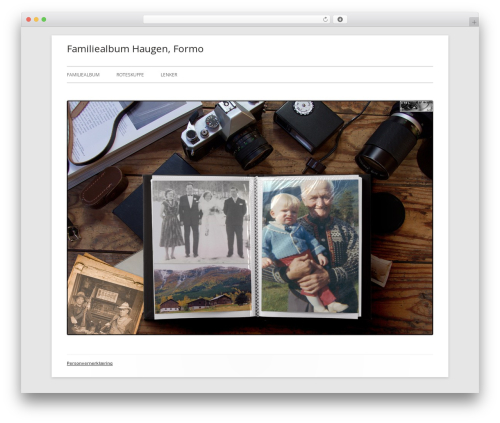Click the yellow minimize window button
The width and height of the screenshot is (500, 423).
pyautogui.click(x=36, y=20)
